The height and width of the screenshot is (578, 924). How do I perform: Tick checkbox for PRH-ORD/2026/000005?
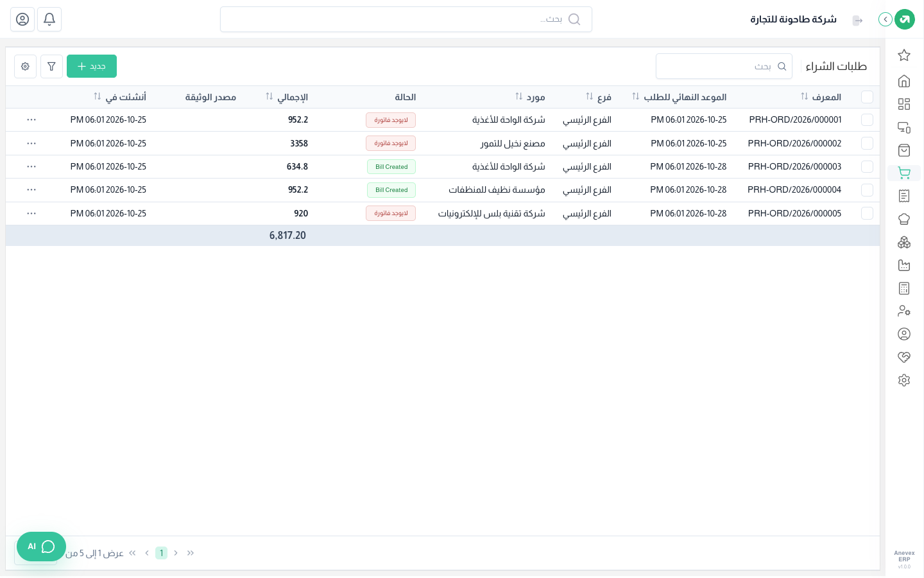pyautogui.click(x=867, y=213)
